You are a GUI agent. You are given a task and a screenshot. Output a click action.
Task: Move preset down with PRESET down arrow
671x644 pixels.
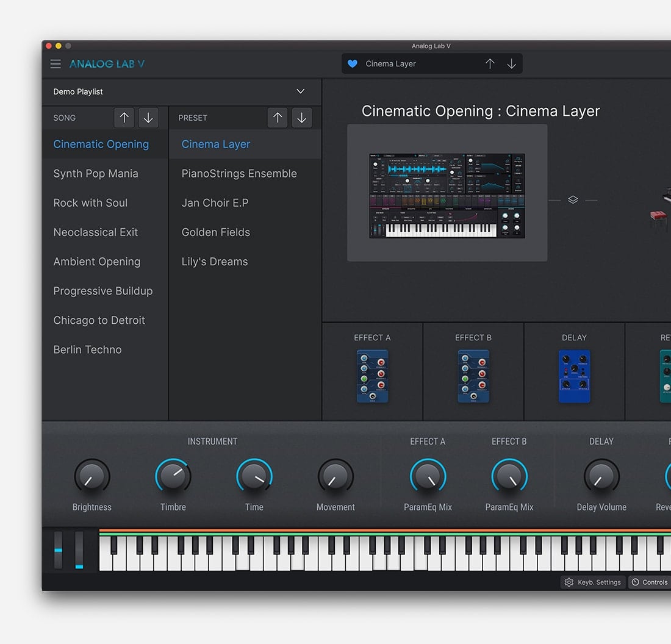(302, 118)
